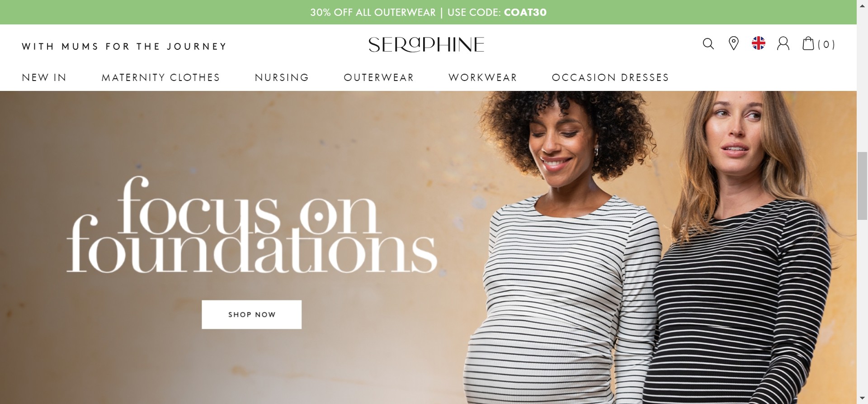Click the 30% off outerwear promo banner
This screenshot has height=404, width=868.
pos(428,12)
